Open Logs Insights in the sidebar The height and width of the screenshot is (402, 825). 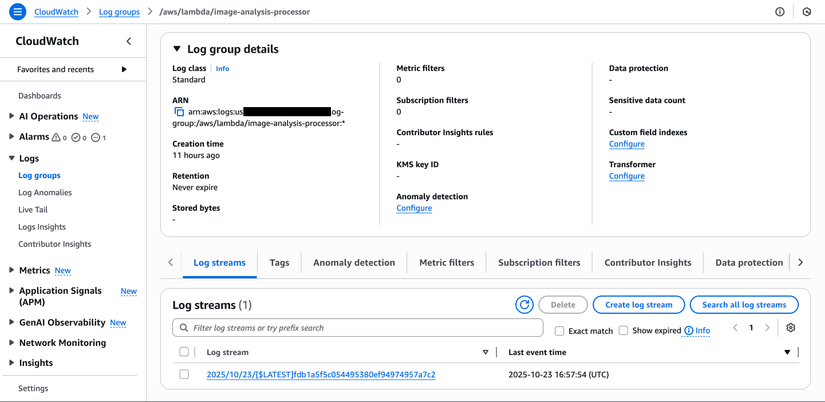point(42,227)
